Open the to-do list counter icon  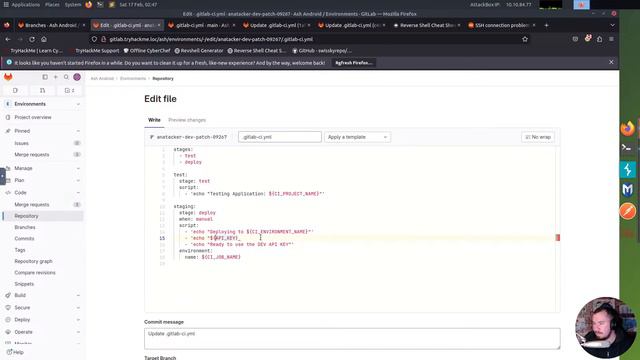coord(69,90)
